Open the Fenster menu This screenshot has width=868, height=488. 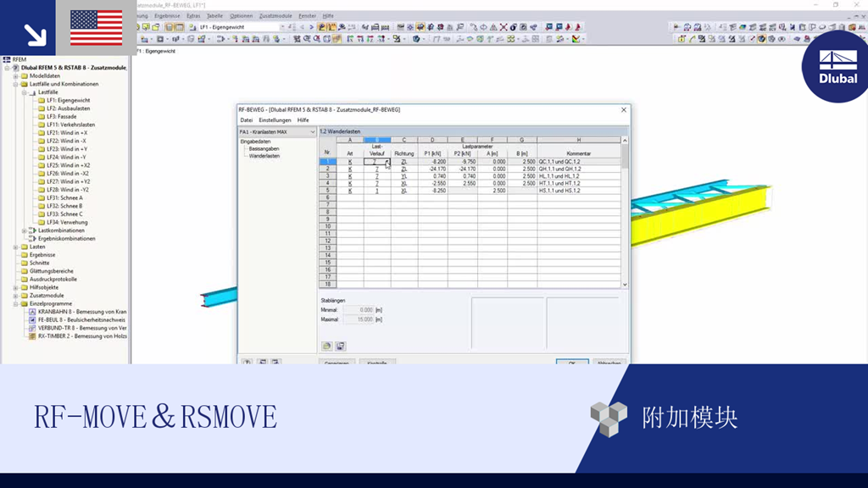click(x=307, y=16)
